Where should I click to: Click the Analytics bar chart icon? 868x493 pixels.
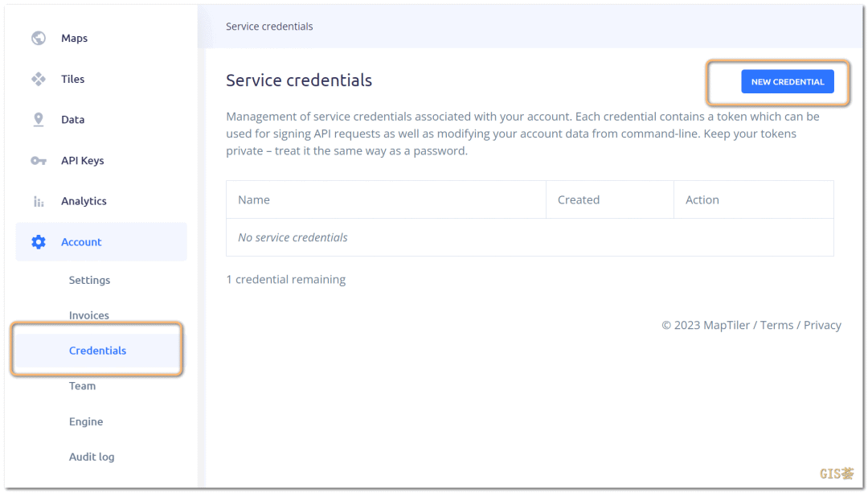coord(39,201)
